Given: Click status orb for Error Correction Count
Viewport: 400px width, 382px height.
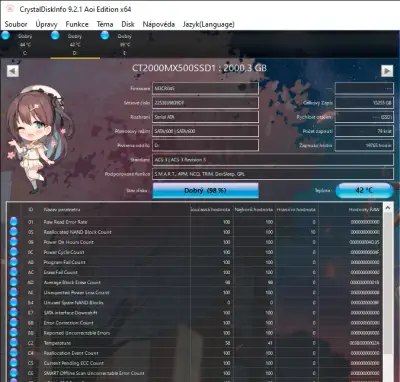Looking at the screenshot, I should coord(14,323).
